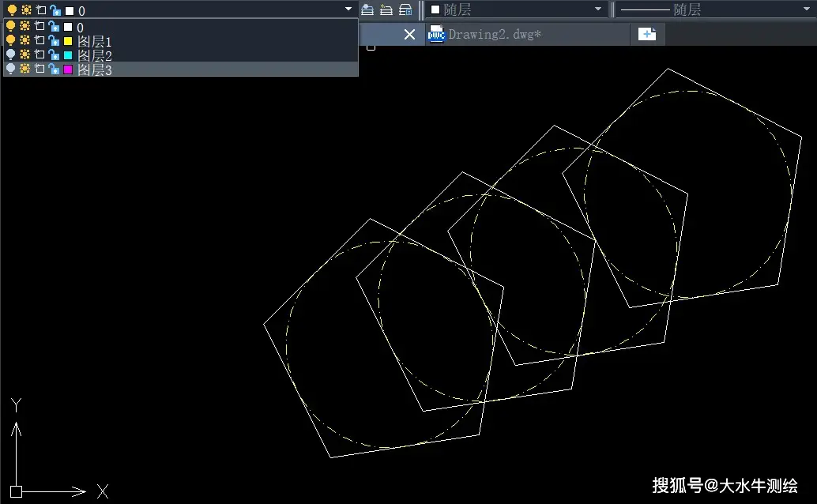Screen dimensions: 817x504
Task: Add new drawing tab with plus button
Action: click(647, 34)
